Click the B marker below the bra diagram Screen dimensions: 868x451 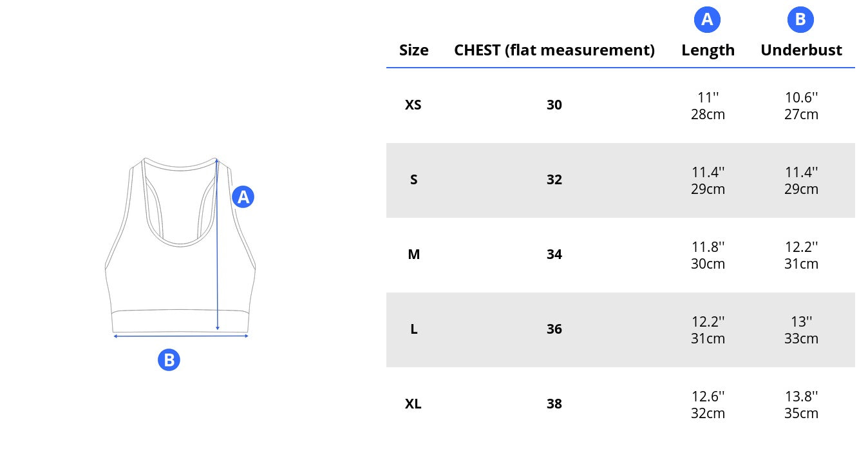point(169,360)
